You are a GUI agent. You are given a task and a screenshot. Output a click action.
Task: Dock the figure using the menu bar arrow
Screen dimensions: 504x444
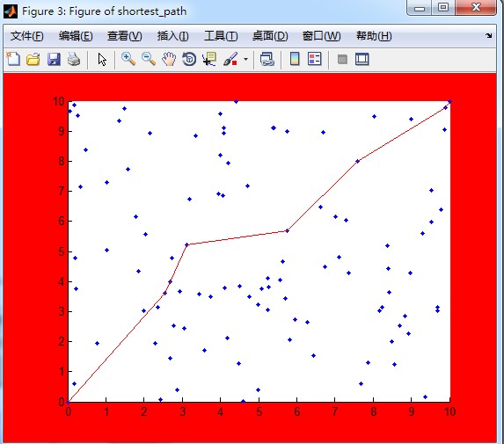488,36
